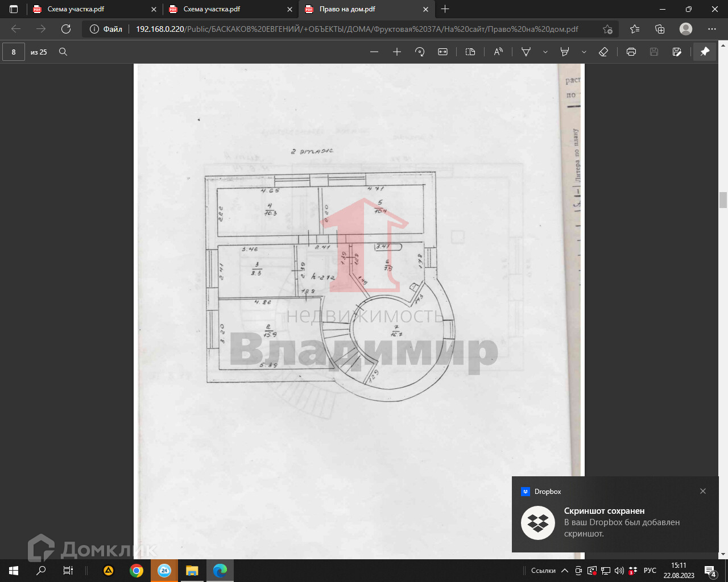Rotate the PDF page
This screenshot has height=582, width=728.
click(420, 52)
